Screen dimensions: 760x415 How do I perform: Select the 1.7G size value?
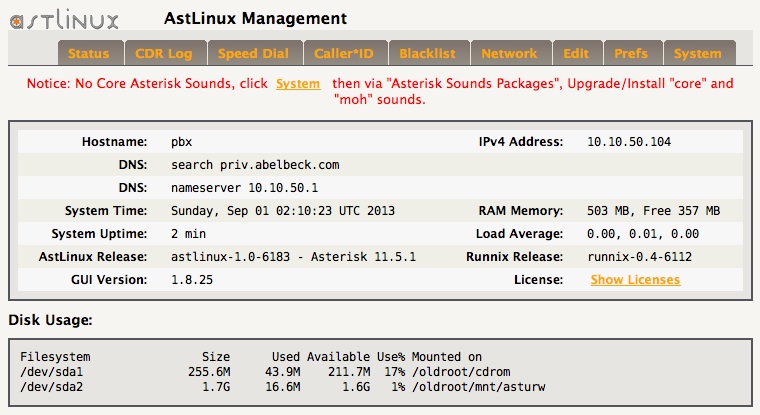216,387
